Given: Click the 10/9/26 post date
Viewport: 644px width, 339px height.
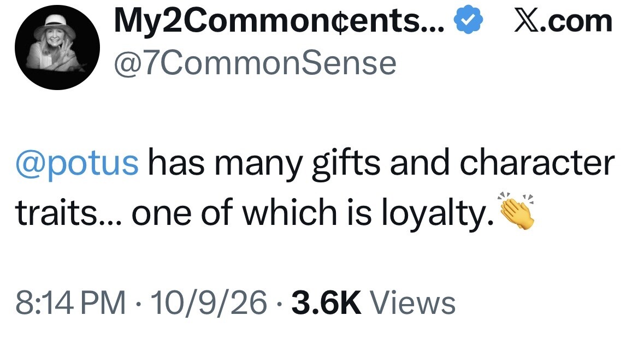Looking at the screenshot, I should click(x=209, y=303).
